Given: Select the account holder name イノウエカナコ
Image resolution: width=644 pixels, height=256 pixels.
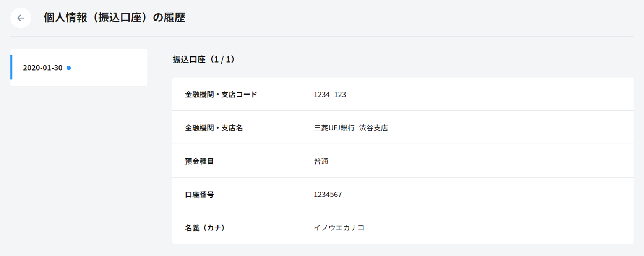Looking at the screenshot, I should point(339,228).
